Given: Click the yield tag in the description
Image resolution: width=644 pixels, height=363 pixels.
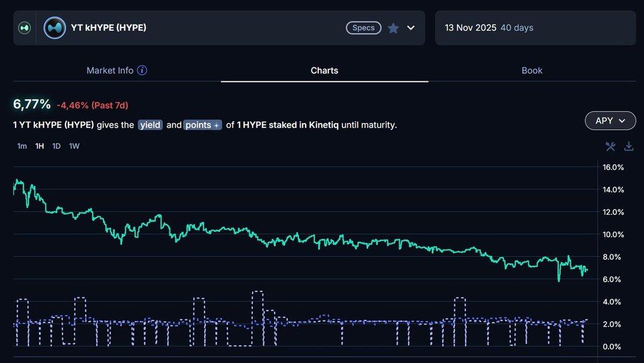Looking at the screenshot, I should point(150,125).
